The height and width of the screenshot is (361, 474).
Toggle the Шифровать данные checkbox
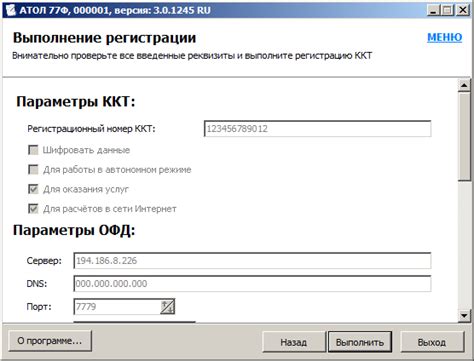coord(33,150)
